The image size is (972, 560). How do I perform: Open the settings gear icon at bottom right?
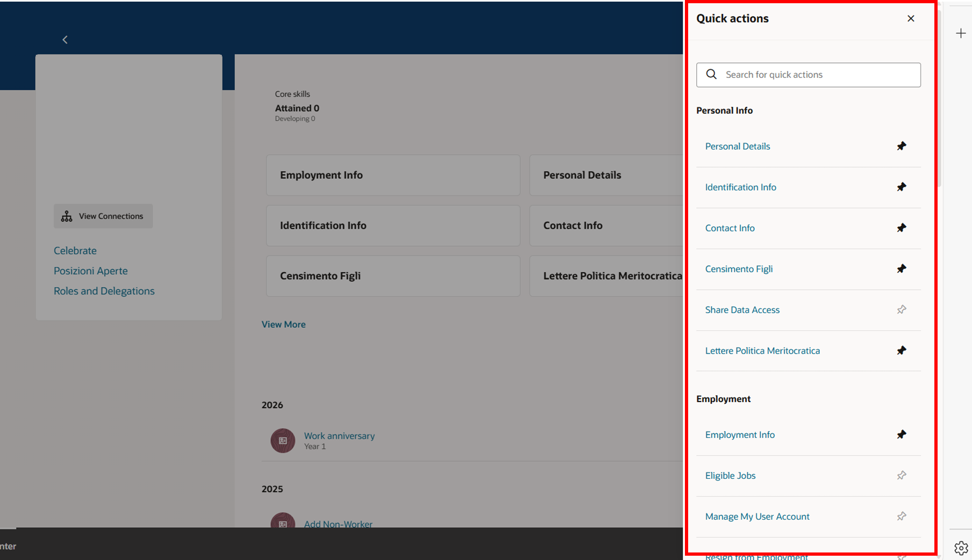click(x=961, y=548)
